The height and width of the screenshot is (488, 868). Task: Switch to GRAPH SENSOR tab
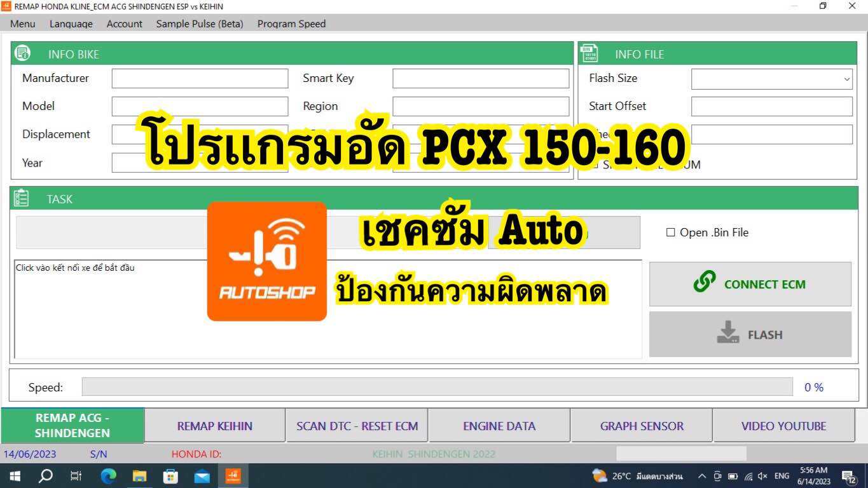tap(642, 426)
